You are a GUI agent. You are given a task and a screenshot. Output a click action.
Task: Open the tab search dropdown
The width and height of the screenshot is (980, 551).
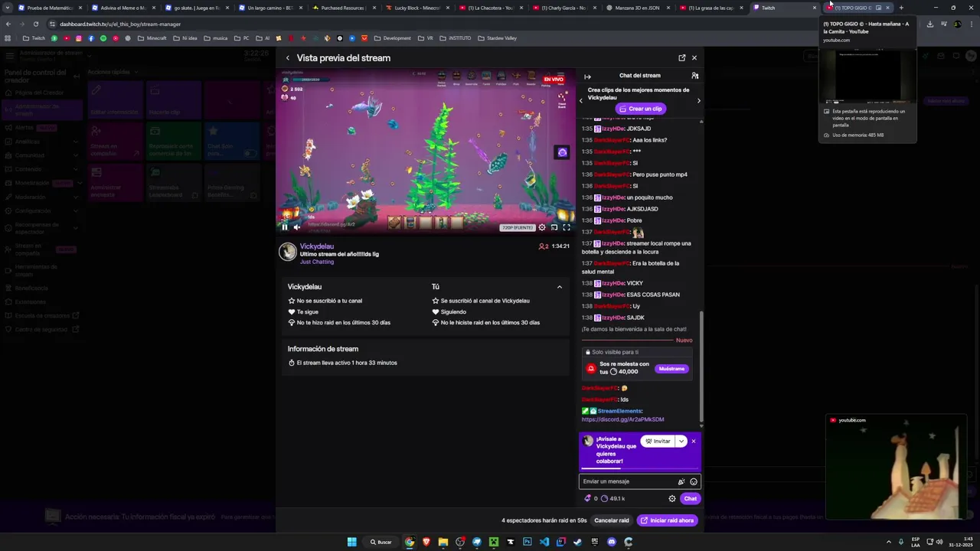point(7,8)
